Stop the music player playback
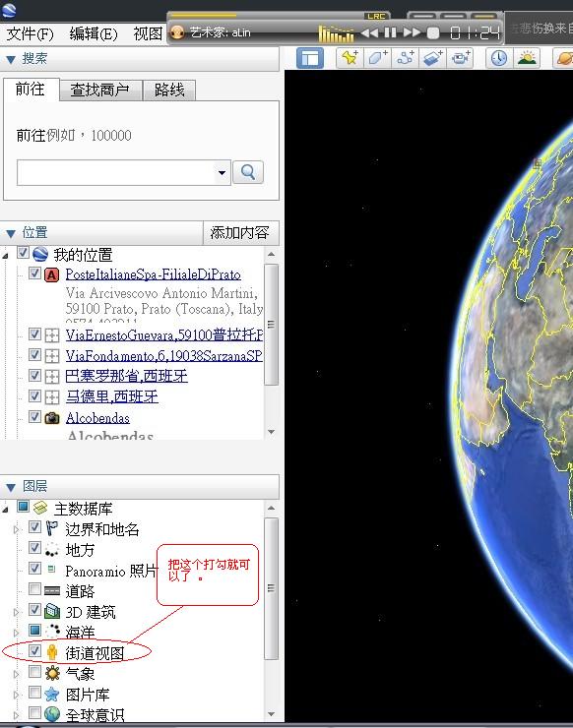Screen dimensions: 573x728 (432, 33)
